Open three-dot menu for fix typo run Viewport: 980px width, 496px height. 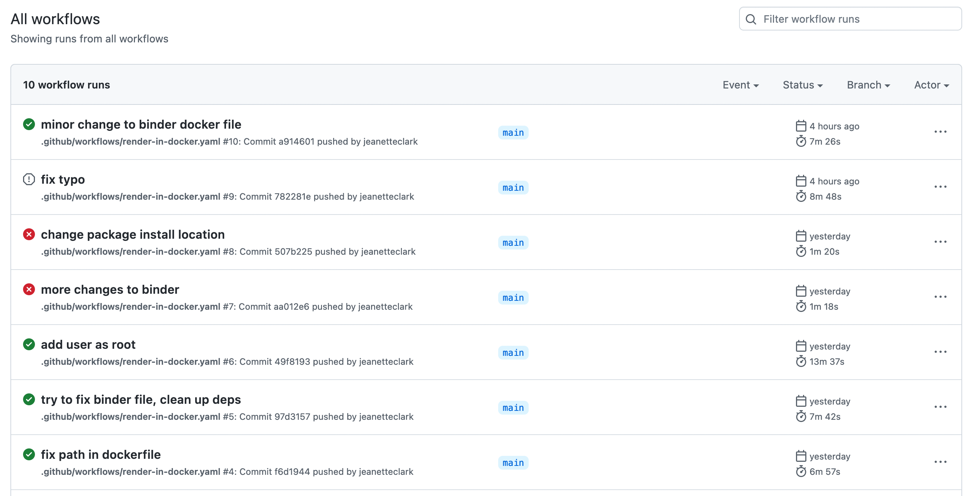click(x=940, y=187)
